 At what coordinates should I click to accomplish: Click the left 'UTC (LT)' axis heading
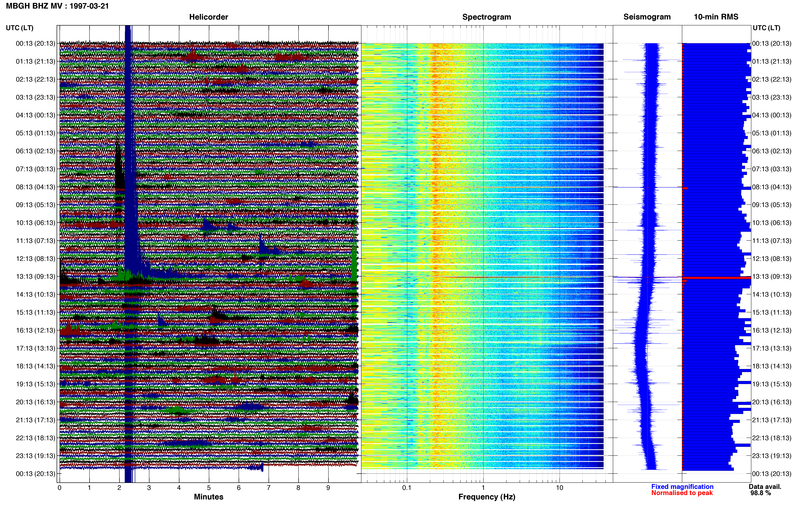(20, 28)
